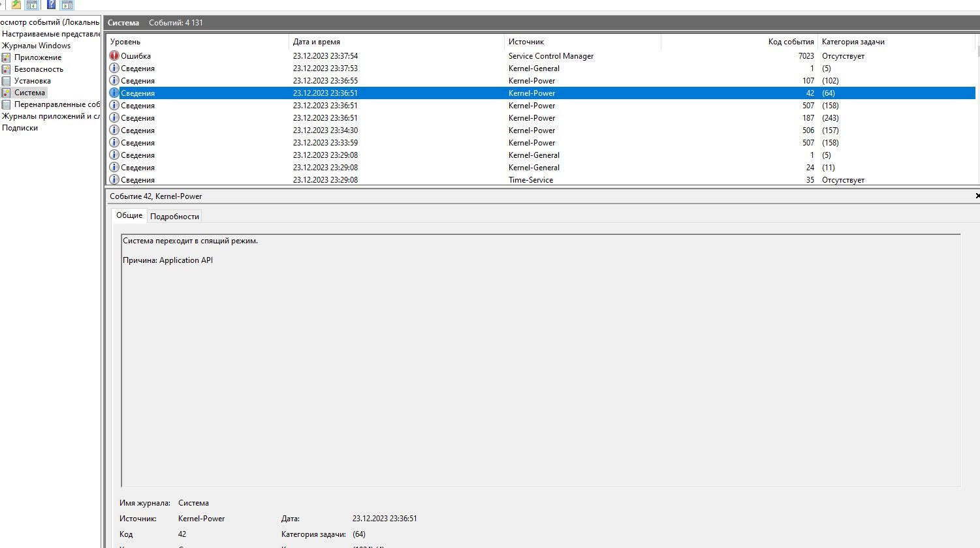Click the (102) task category cell
980x548 pixels.
pos(830,81)
